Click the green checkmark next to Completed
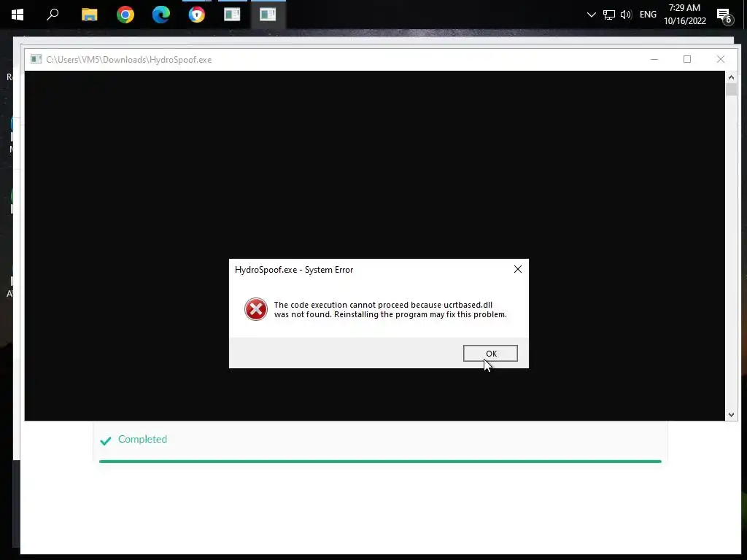Screen dimensions: 747x560 [x=106, y=440]
